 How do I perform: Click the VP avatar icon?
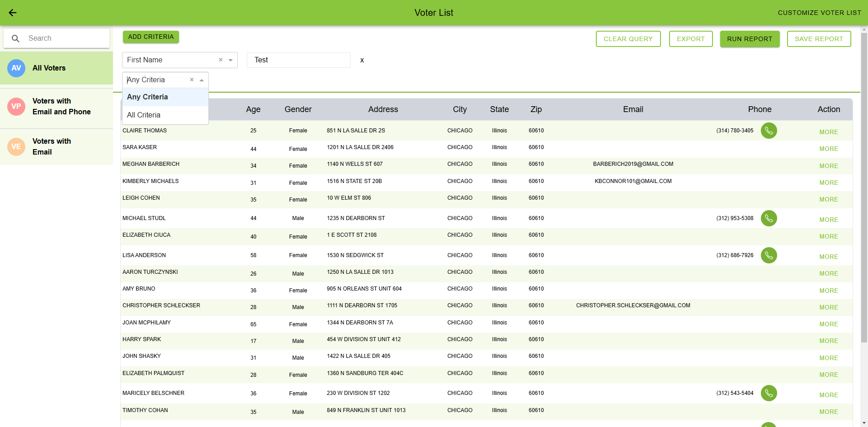pyautogui.click(x=16, y=107)
